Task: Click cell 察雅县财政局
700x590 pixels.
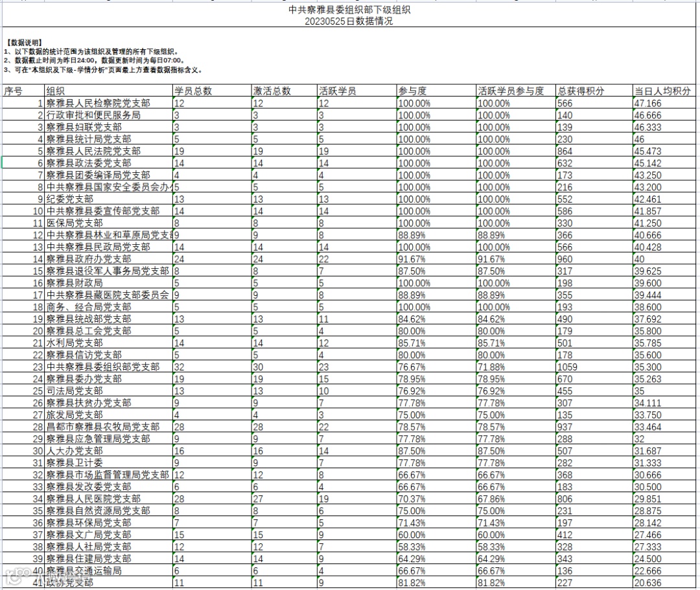Action: click(x=108, y=283)
